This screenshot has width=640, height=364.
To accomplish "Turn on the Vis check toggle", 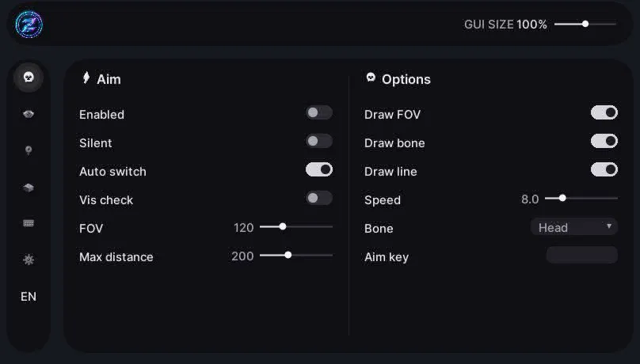I will click(x=319, y=198).
